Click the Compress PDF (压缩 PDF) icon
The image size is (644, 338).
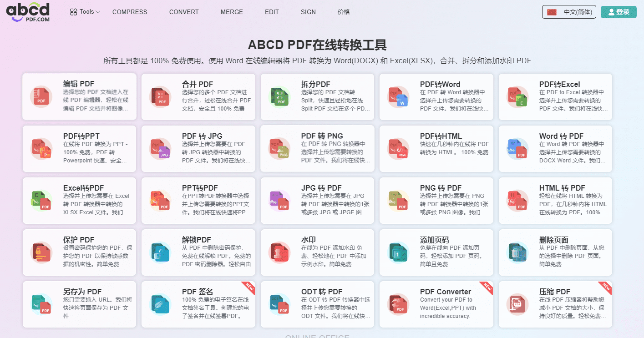517,304
